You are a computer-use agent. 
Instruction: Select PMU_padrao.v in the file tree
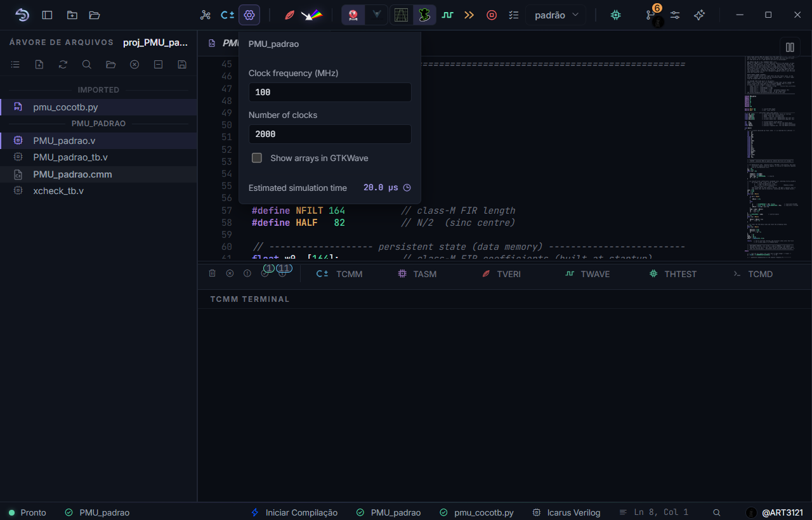(x=98, y=141)
